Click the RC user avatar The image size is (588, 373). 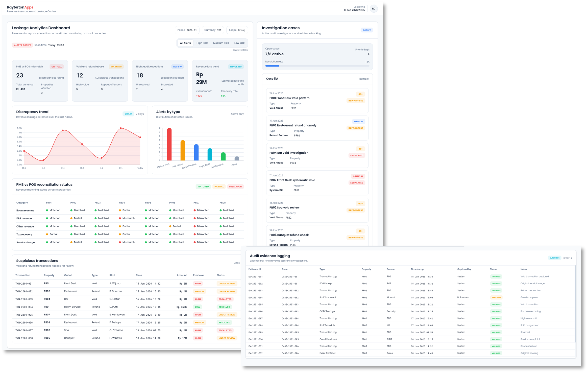(x=374, y=9)
